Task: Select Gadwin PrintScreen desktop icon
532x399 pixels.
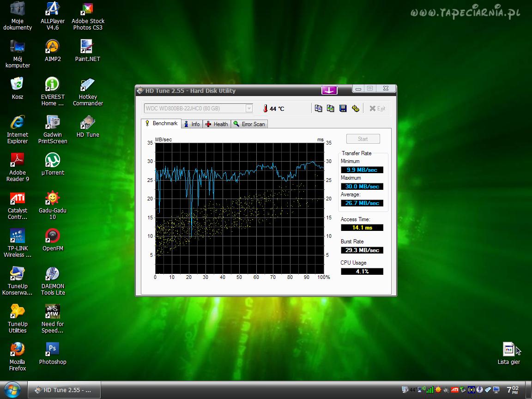Action: coord(53,130)
